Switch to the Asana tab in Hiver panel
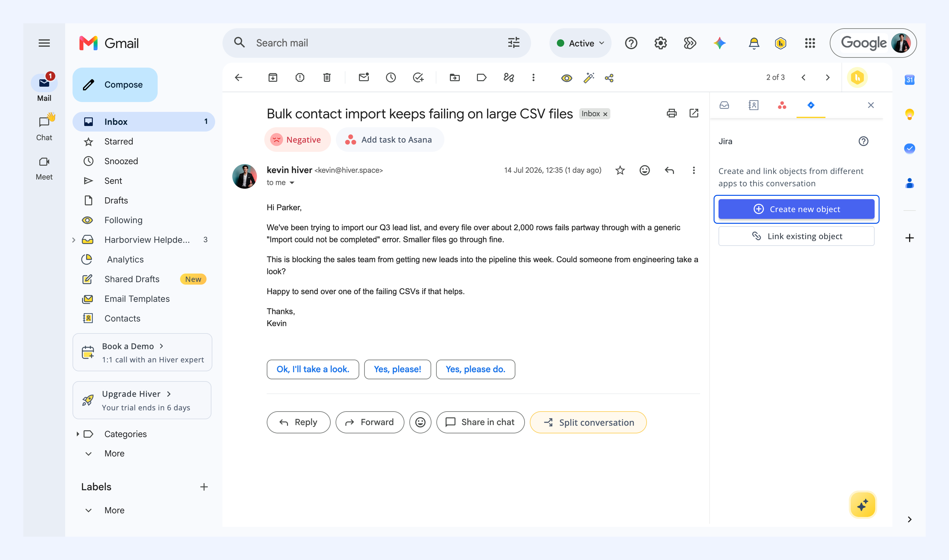 point(782,105)
